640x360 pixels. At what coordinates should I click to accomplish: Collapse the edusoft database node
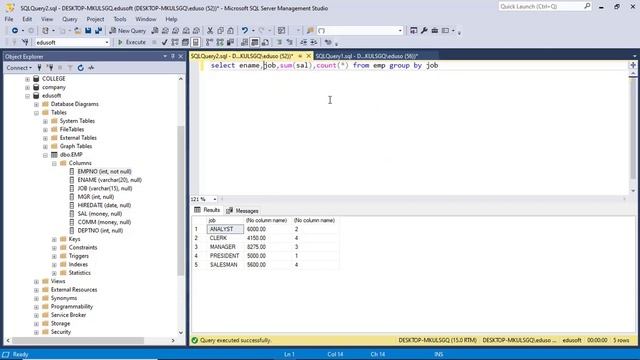[x=27, y=96]
